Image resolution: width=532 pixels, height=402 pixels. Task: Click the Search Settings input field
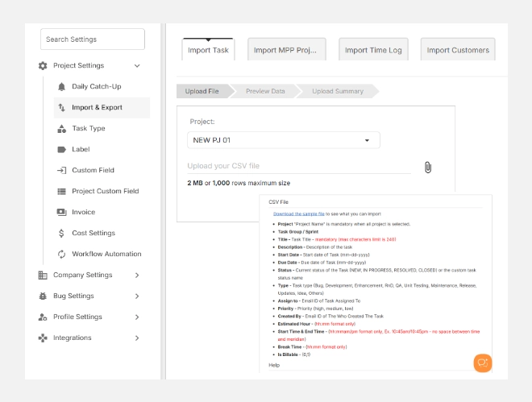tap(93, 39)
